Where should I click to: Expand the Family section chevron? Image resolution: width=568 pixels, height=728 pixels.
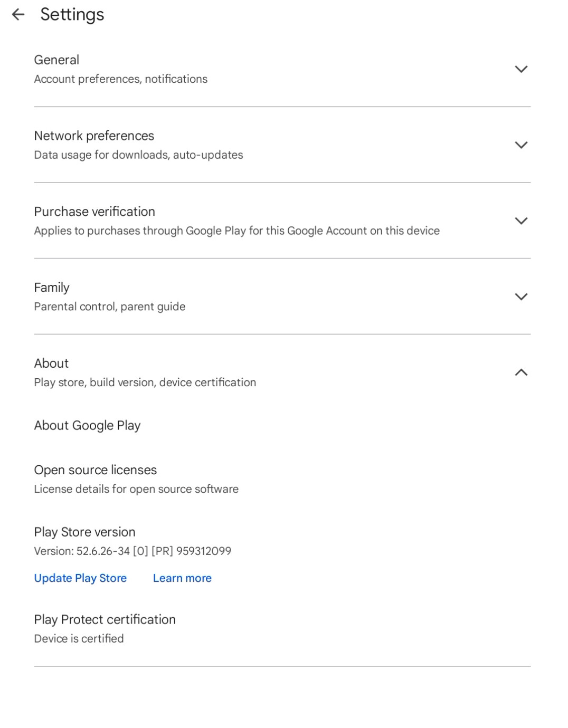click(521, 297)
